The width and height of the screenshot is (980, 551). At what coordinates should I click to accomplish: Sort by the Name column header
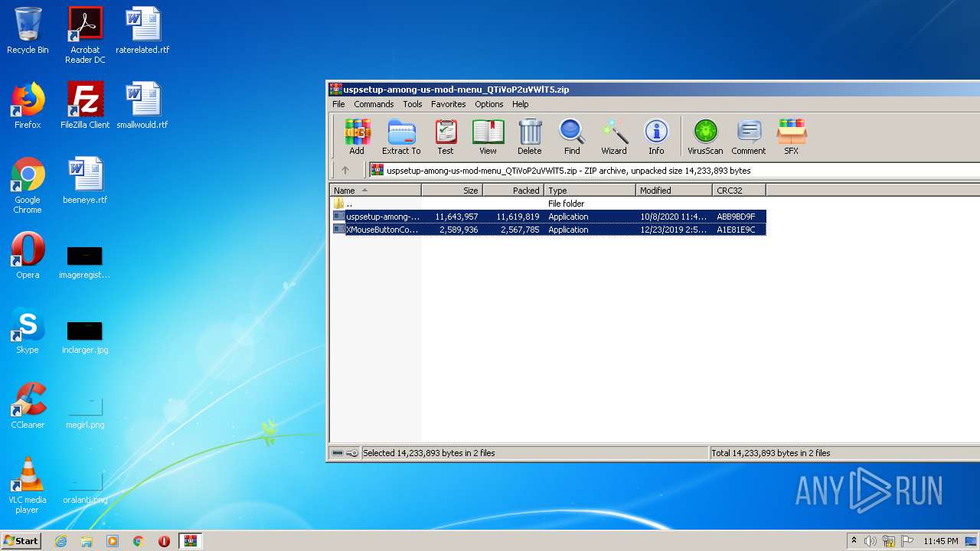click(x=376, y=191)
